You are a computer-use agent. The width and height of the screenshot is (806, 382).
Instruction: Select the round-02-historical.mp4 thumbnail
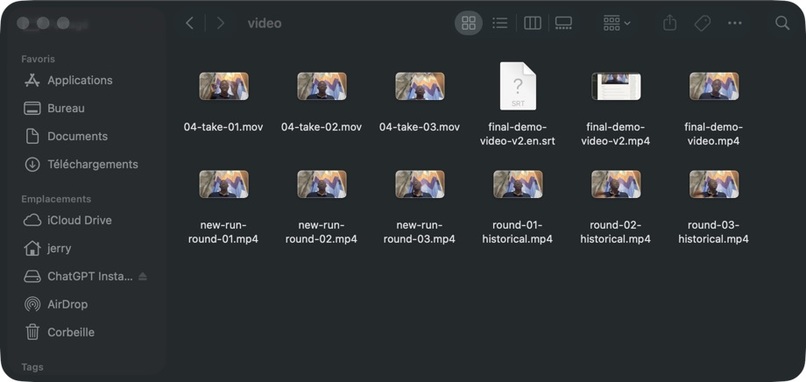(x=616, y=184)
